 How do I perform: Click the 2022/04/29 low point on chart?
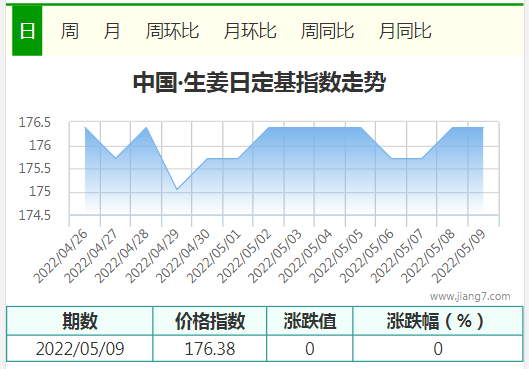[177, 189]
